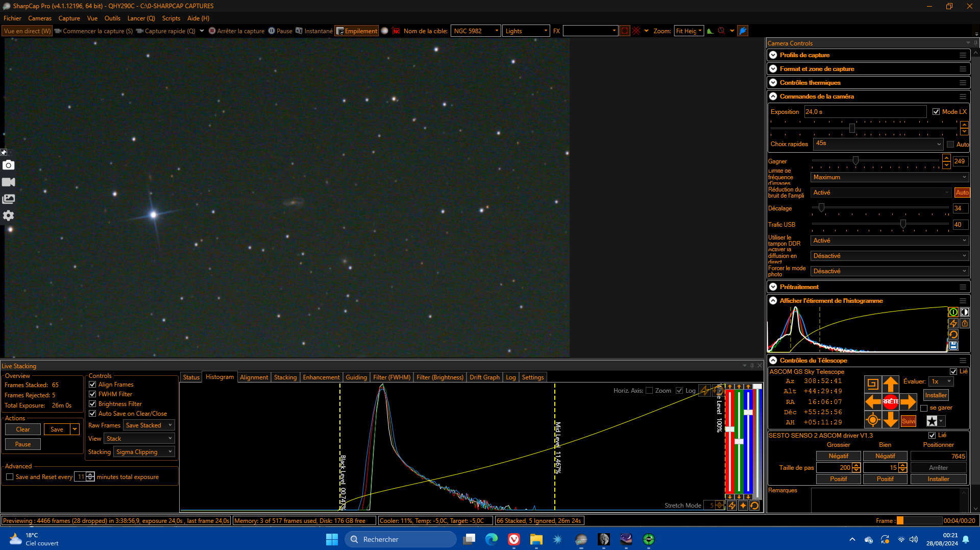Open the Évaluer 1x rate dropdown
Viewport: 980px width, 550px height.
941,381
